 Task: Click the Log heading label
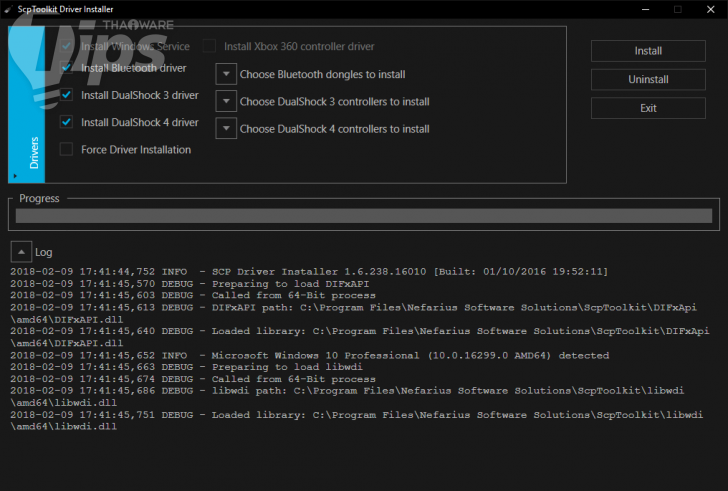[x=44, y=252]
